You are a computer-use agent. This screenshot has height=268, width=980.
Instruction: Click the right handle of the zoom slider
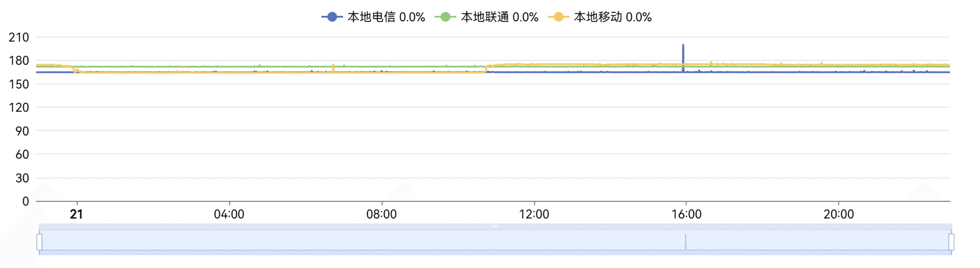coord(951,242)
